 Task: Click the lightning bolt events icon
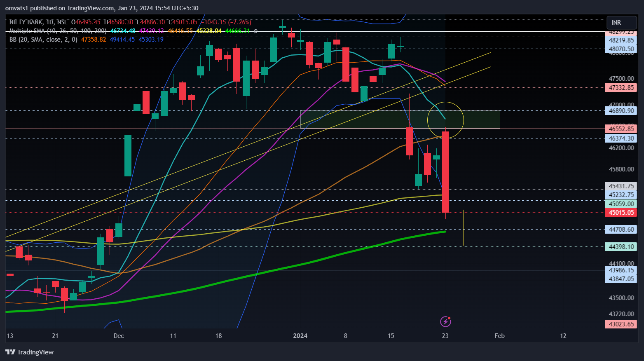coord(445,321)
